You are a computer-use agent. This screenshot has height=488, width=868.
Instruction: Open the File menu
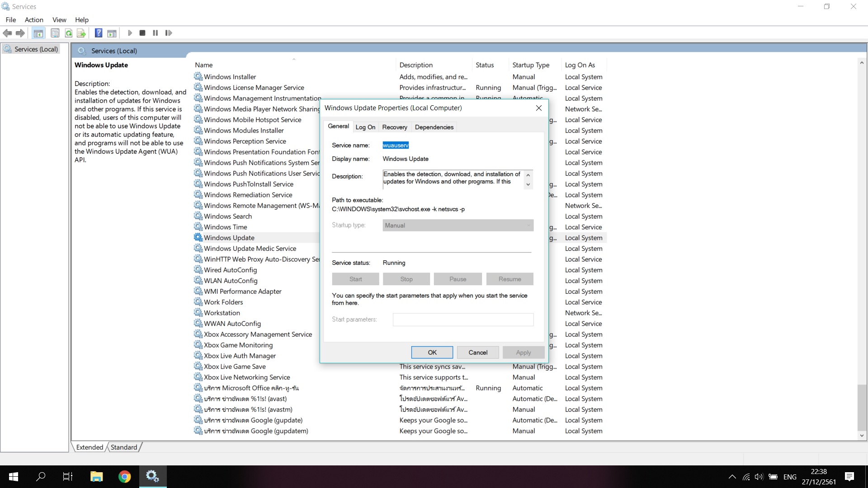point(11,20)
